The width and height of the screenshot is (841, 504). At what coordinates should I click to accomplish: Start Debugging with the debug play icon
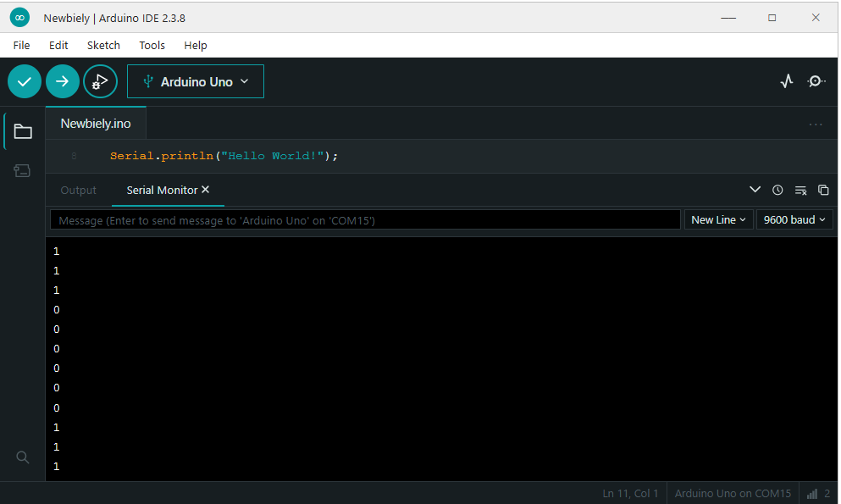click(x=100, y=81)
